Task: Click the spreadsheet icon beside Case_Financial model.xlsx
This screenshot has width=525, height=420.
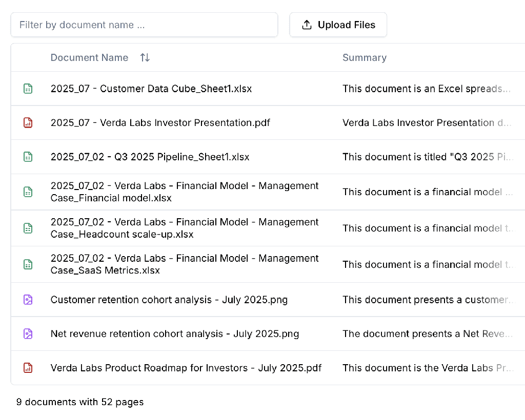Action: (x=28, y=192)
